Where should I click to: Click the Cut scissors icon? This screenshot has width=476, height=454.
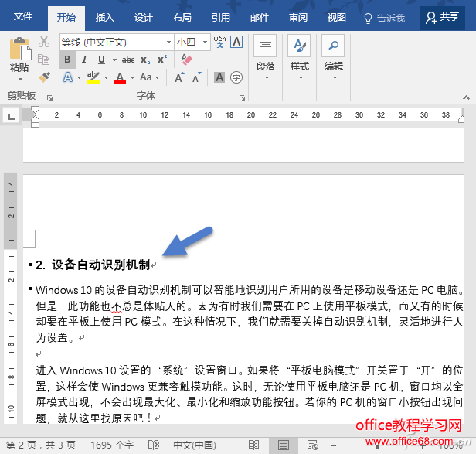(44, 42)
